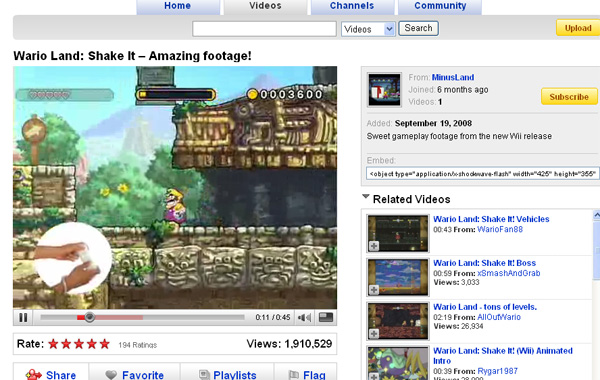
Task: Click the MinusLand avatar thumbnail
Action: (384, 90)
